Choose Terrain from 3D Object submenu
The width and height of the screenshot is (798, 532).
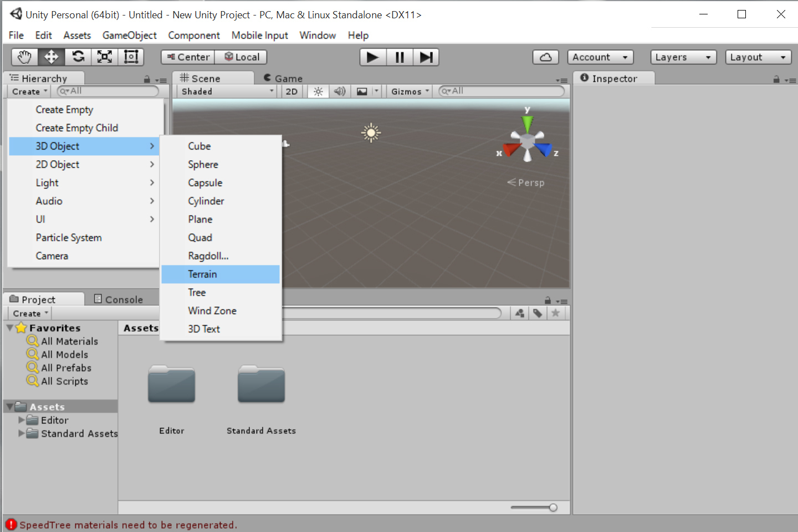[x=221, y=274]
